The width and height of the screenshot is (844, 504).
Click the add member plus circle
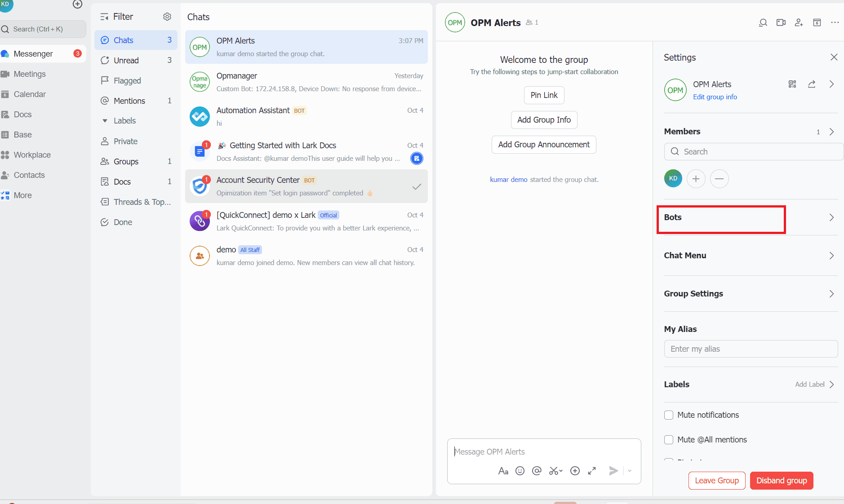(696, 179)
